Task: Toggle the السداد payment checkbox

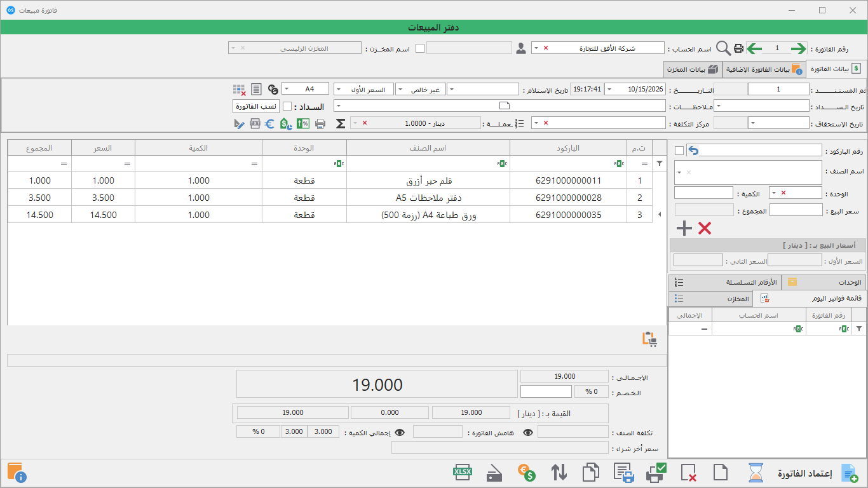Action: (287, 107)
